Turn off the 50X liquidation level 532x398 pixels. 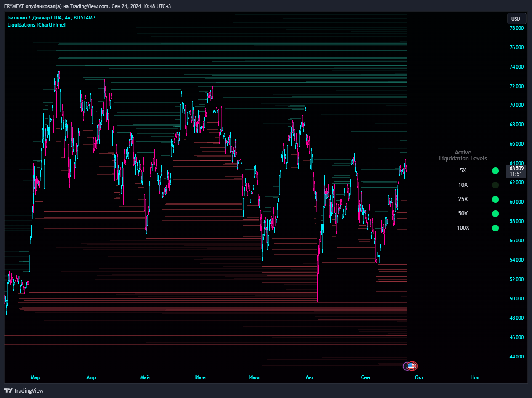coord(495,213)
